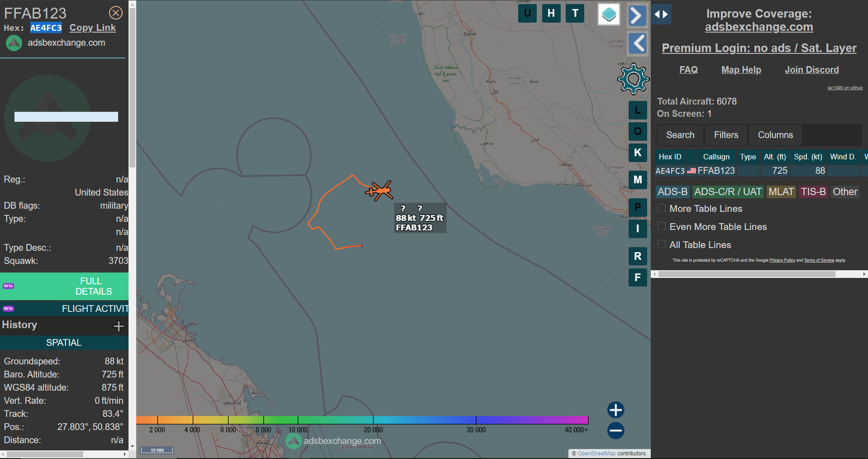This screenshot has width=868, height=459.
Task: Open the Privacy Policy link
Action: [x=782, y=260]
